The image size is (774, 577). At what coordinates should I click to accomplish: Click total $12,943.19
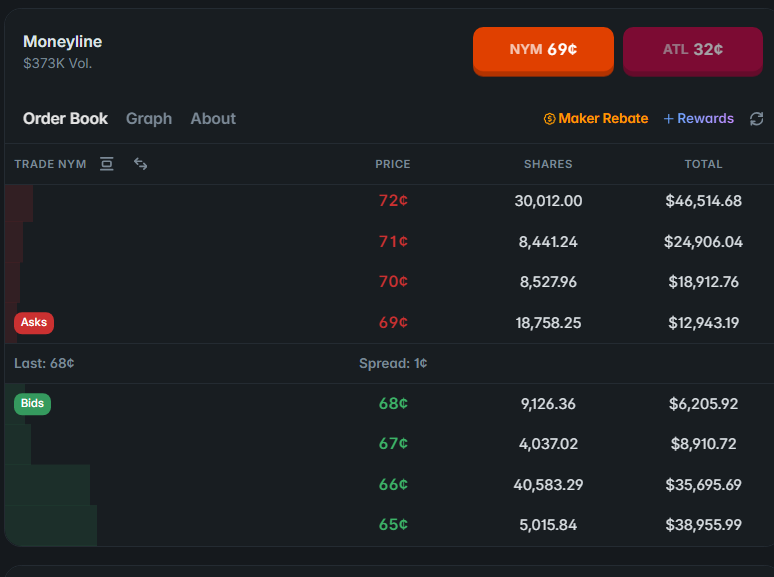[703, 323]
